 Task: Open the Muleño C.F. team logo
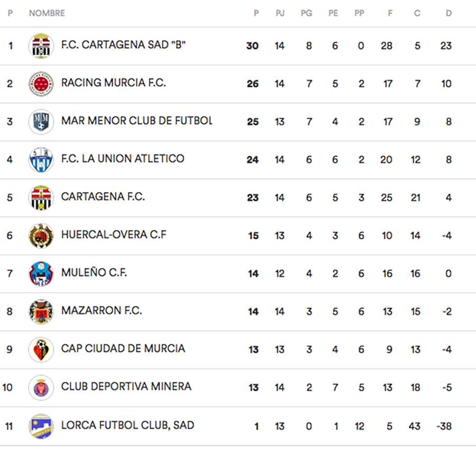[x=41, y=274]
